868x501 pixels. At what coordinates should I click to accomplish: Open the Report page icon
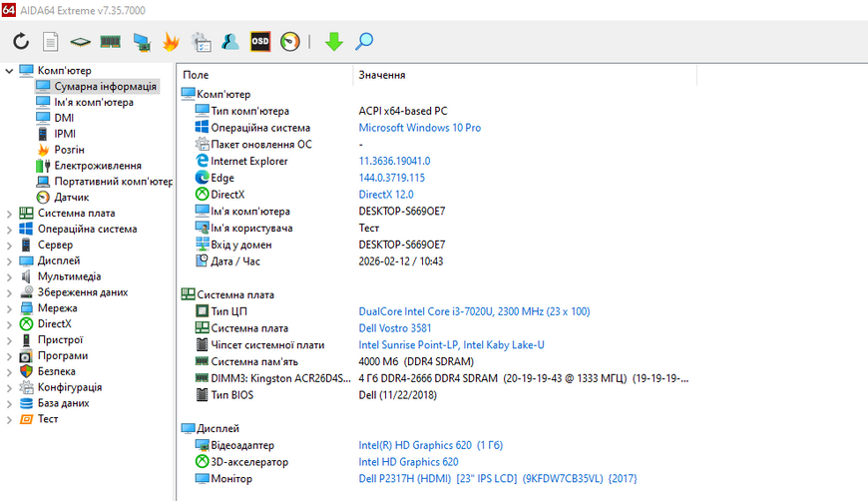pos(50,42)
